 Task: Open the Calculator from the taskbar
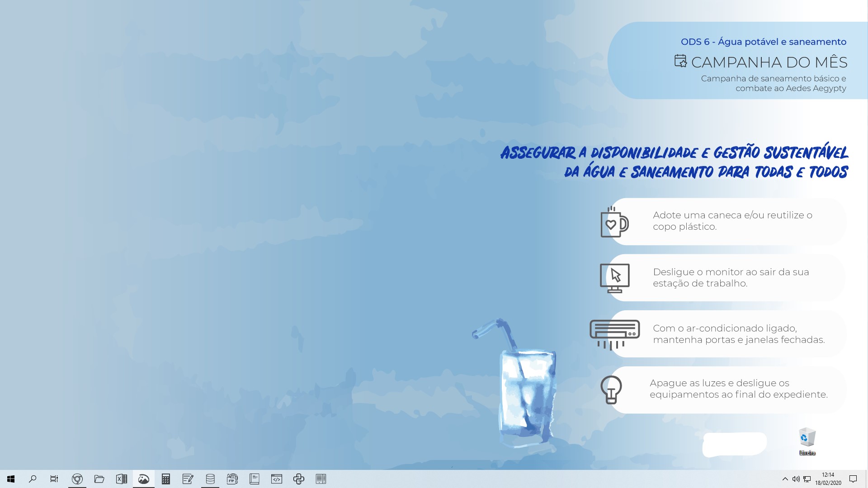point(166,479)
